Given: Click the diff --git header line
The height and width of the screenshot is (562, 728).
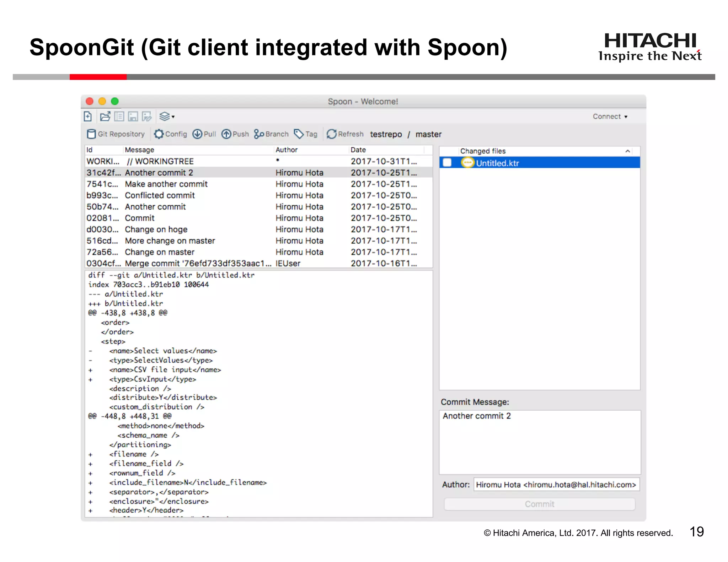Looking at the screenshot, I should [x=171, y=275].
